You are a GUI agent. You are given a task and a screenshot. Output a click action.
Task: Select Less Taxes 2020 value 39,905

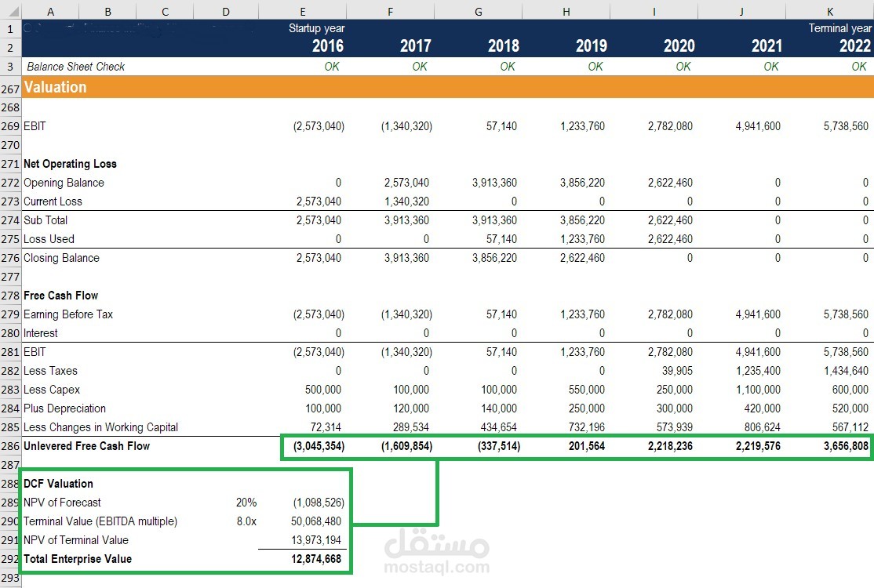tap(677, 371)
